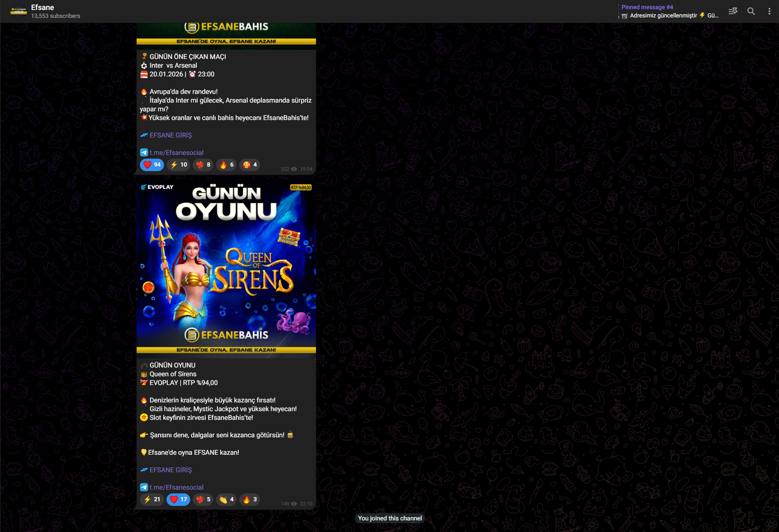
Task: Click the 'You joined this channel' notice
Action: pos(390,518)
